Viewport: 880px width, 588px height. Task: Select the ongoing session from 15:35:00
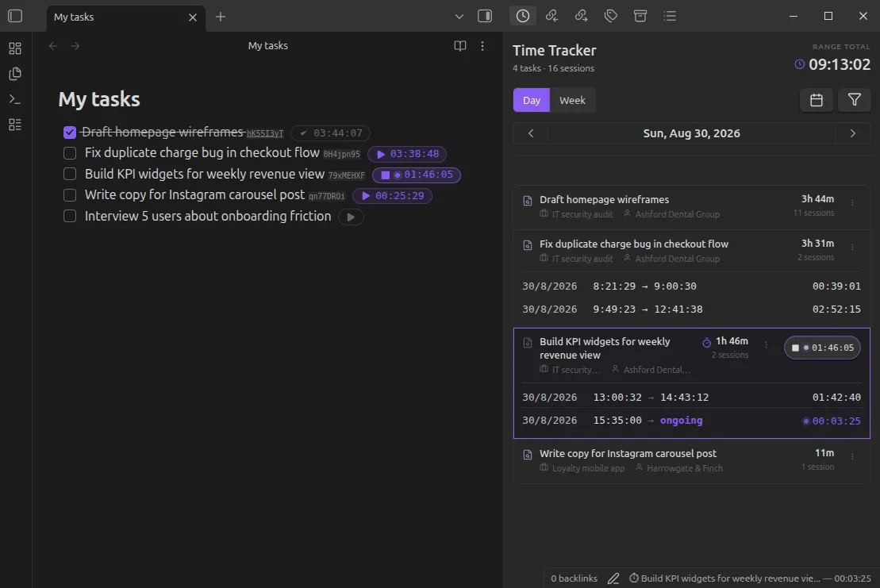691,421
